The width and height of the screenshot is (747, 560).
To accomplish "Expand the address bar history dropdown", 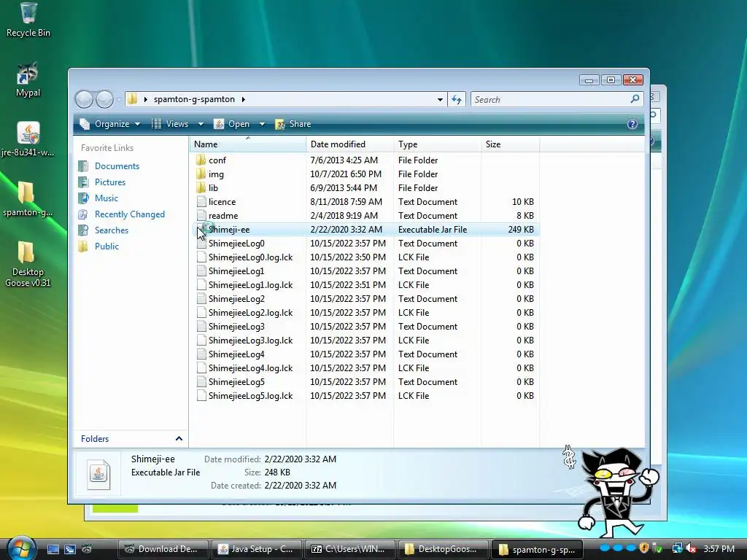I will click(440, 99).
